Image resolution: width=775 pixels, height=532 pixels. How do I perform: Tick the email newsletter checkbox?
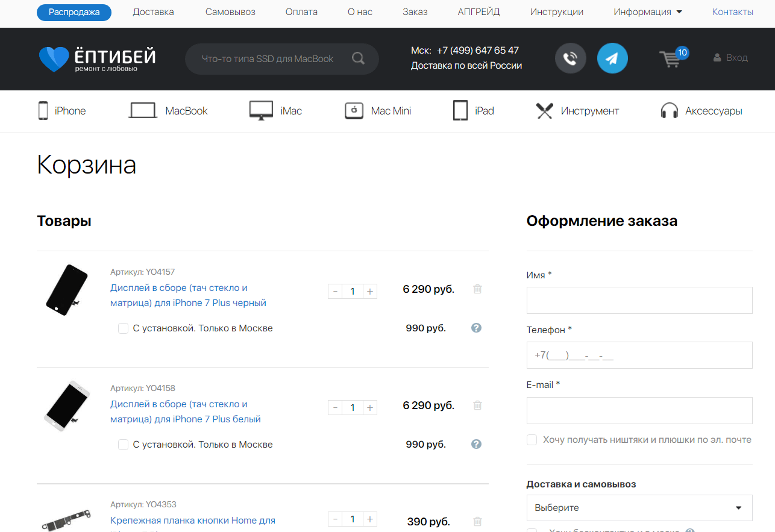point(532,440)
